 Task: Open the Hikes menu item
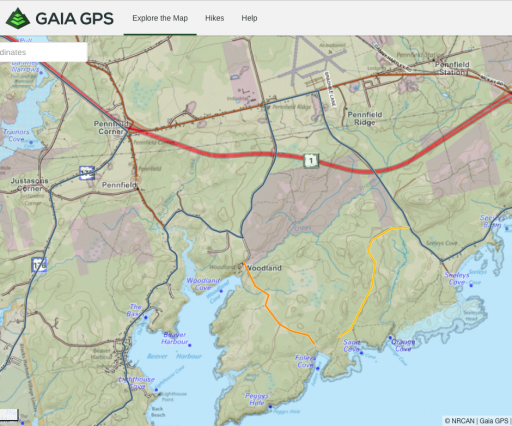pos(214,18)
